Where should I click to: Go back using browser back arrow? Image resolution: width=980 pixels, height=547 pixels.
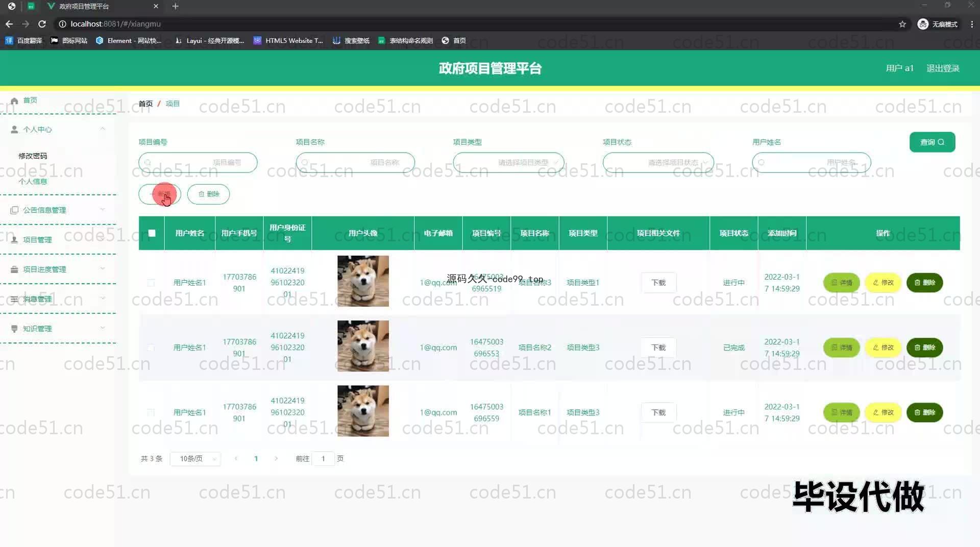pos(9,24)
